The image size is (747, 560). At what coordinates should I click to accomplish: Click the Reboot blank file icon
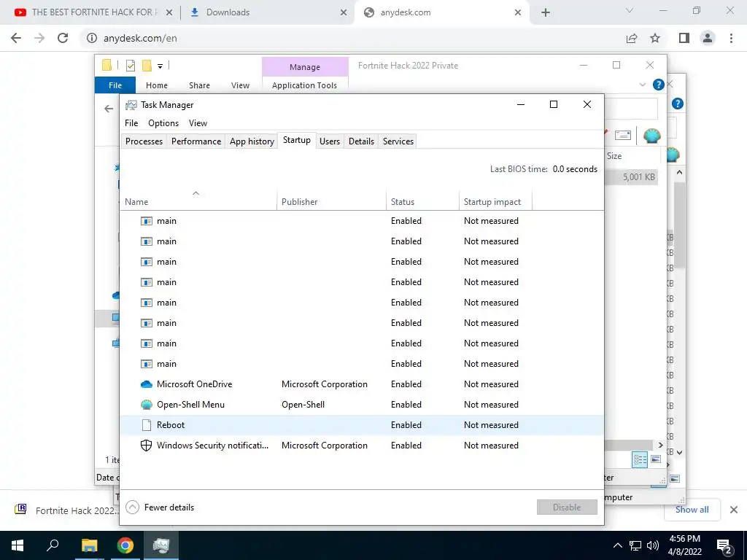(146, 425)
